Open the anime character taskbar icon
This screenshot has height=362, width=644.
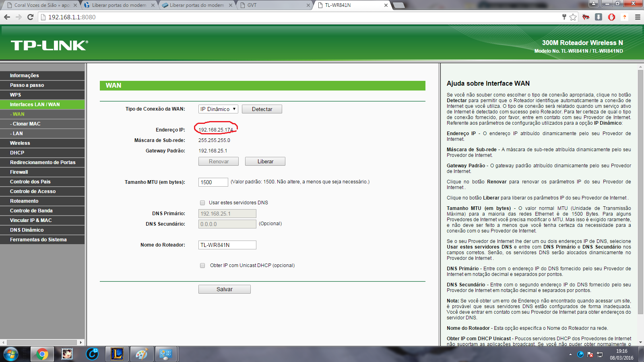tap(67, 354)
